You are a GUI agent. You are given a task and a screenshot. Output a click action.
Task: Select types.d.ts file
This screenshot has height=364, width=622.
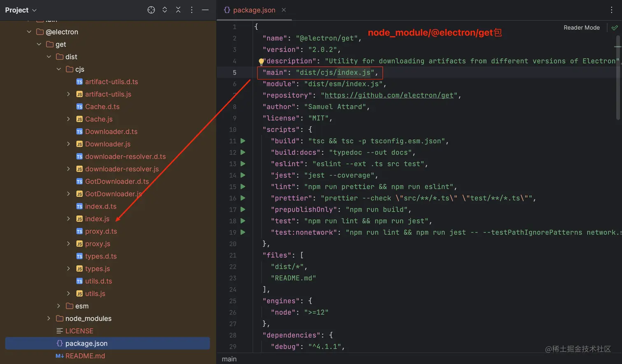101,256
